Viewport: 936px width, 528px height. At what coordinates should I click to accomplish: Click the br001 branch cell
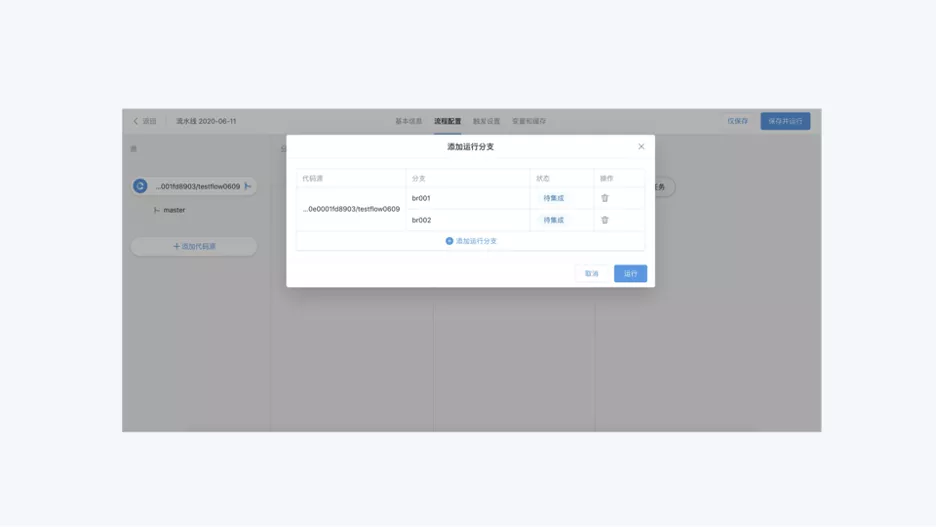coord(467,198)
